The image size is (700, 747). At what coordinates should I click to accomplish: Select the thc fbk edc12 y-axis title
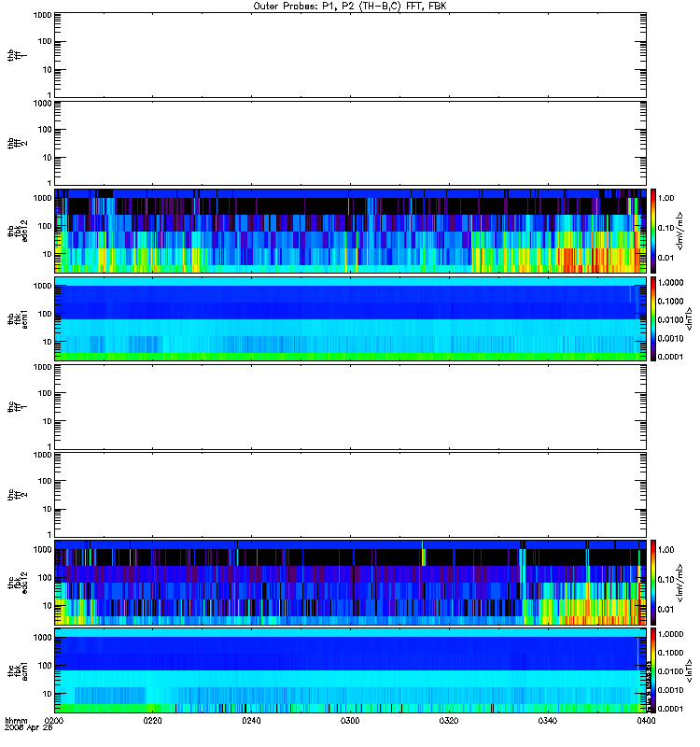pyautogui.click(x=18, y=582)
